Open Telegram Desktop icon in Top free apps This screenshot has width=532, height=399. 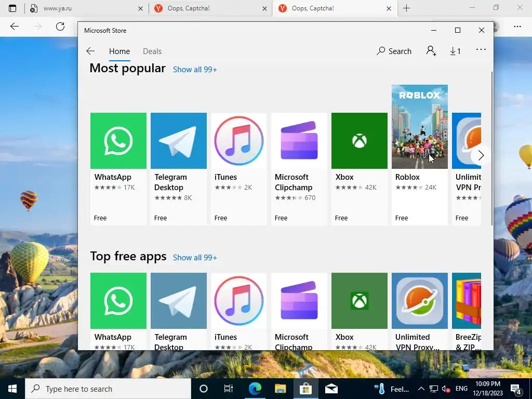tap(179, 301)
